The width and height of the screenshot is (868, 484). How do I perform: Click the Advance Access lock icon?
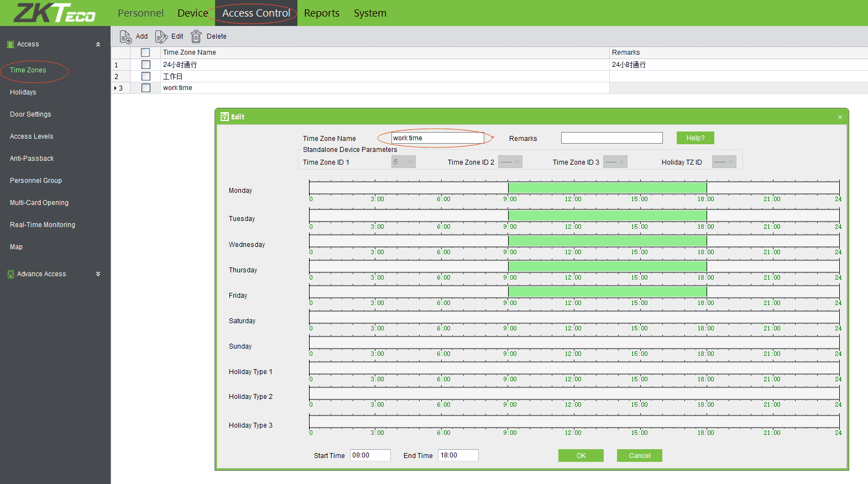[x=11, y=274]
